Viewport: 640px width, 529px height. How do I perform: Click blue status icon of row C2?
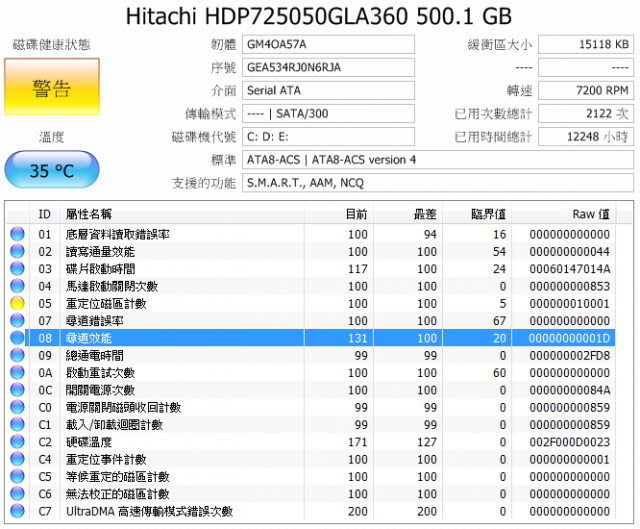17,442
